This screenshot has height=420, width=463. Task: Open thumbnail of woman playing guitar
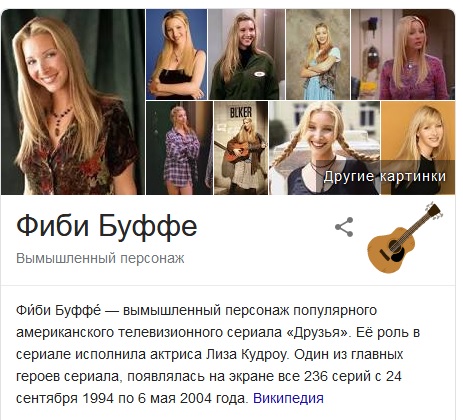coord(241,148)
